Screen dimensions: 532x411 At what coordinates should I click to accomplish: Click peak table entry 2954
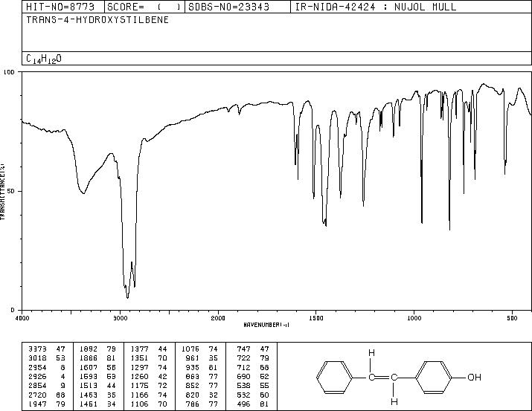tap(38, 368)
